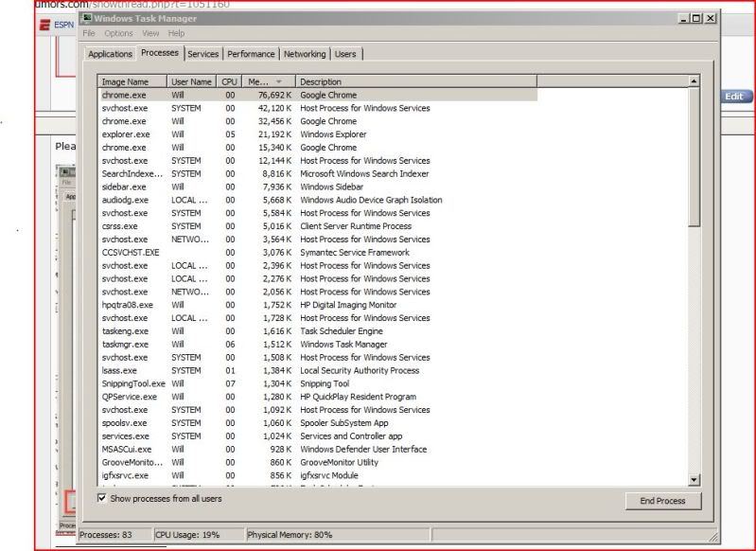
Task: Go to the Networking tab
Action: pyautogui.click(x=305, y=54)
